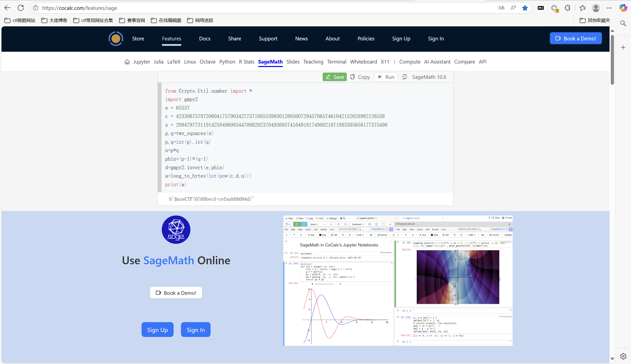Open the 赛事官网 bookmark folder

click(132, 20)
